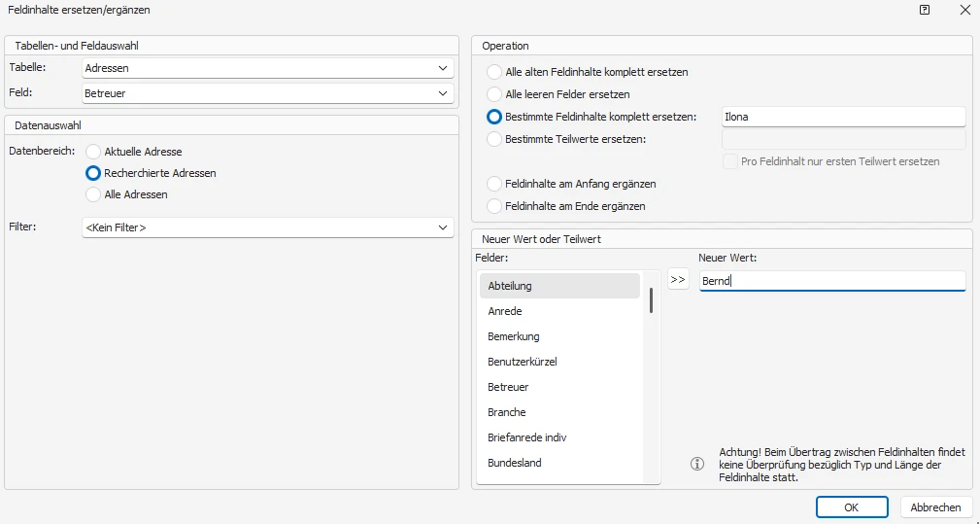Image resolution: width=980 pixels, height=524 pixels.
Task: Select Anrede in the Felder list
Action: click(560, 311)
